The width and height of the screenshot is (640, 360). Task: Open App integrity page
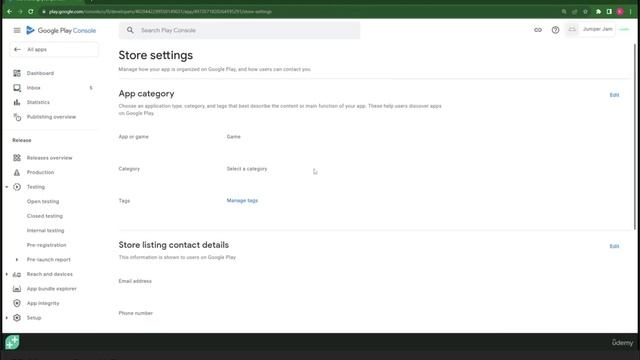[x=43, y=303]
